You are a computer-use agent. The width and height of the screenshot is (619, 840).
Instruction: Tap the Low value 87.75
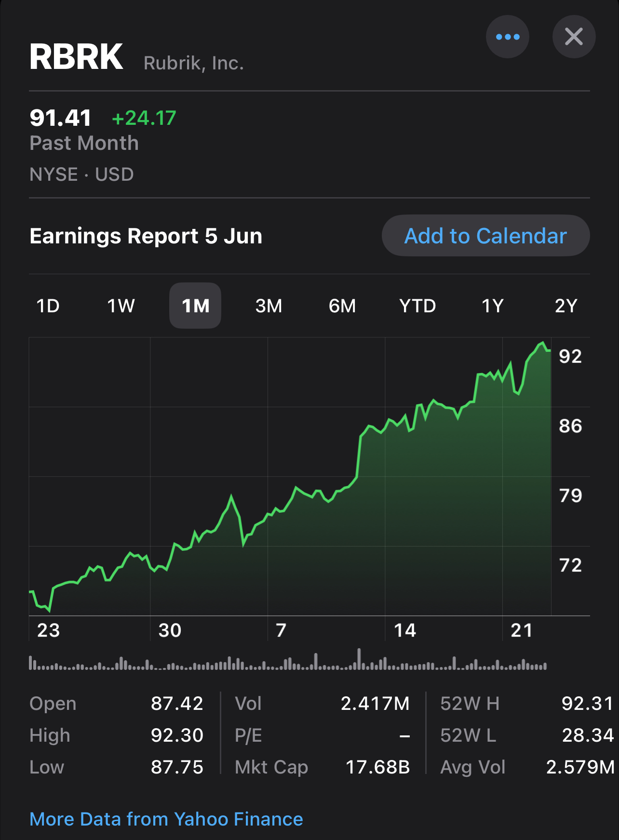177,767
